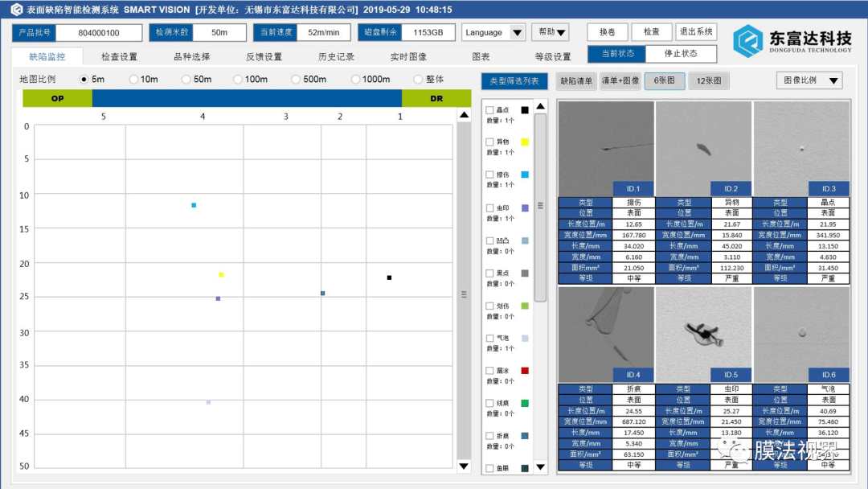The image size is (868, 489).
Task: Click the 退出系统 exit button
Action: click(x=696, y=32)
